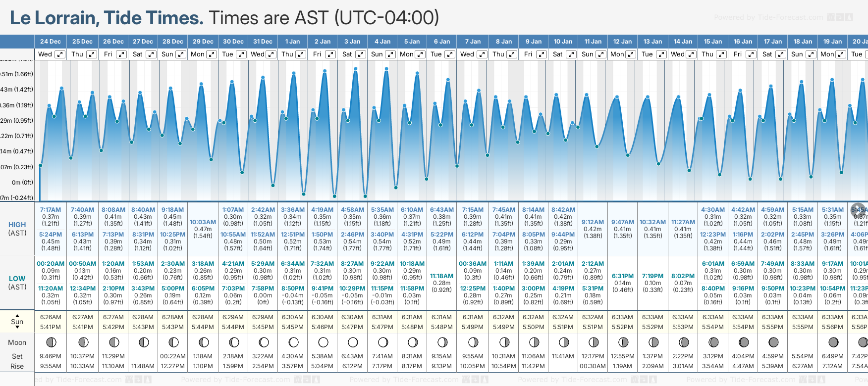Open enlarged view for Sat 27 Dec
The width and height of the screenshot is (868, 386).
pyautogui.click(x=151, y=54)
